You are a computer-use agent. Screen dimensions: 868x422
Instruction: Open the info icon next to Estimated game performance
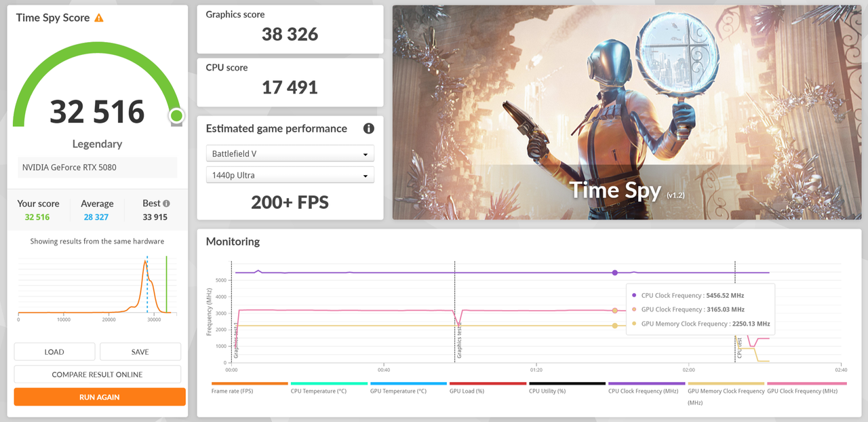point(368,128)
